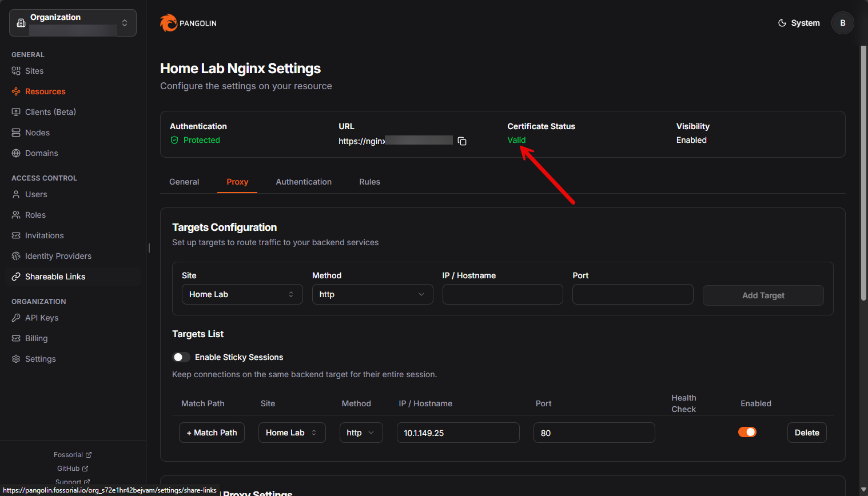Open Resources in the sidebar

tap(45, 91)
